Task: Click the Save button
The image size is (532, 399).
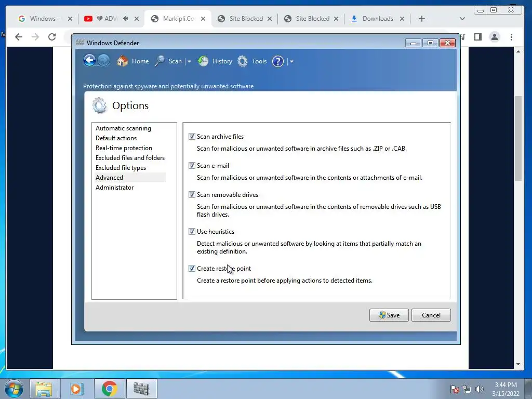Action: 389,315
